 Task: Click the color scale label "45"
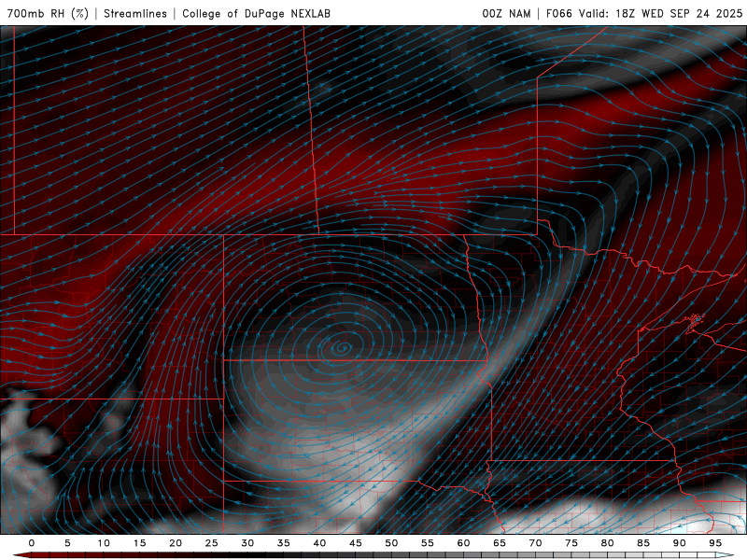point(356,543)
